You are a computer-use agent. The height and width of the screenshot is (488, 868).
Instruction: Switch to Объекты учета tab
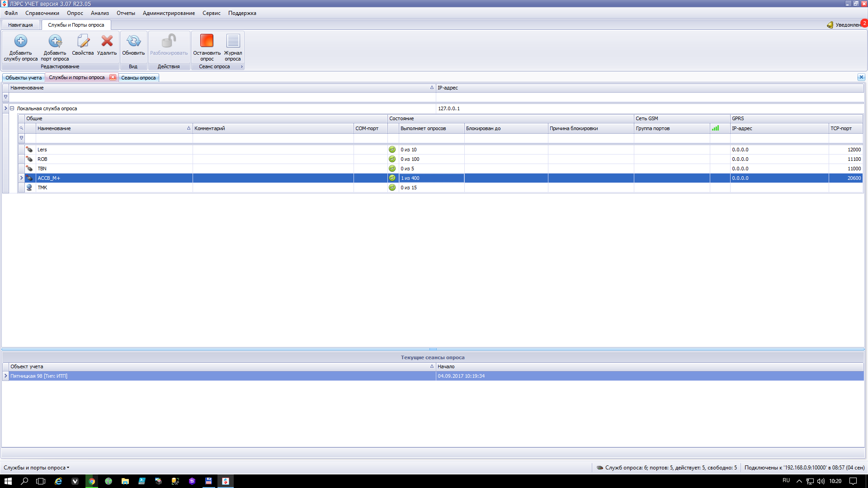pos(24,78)
